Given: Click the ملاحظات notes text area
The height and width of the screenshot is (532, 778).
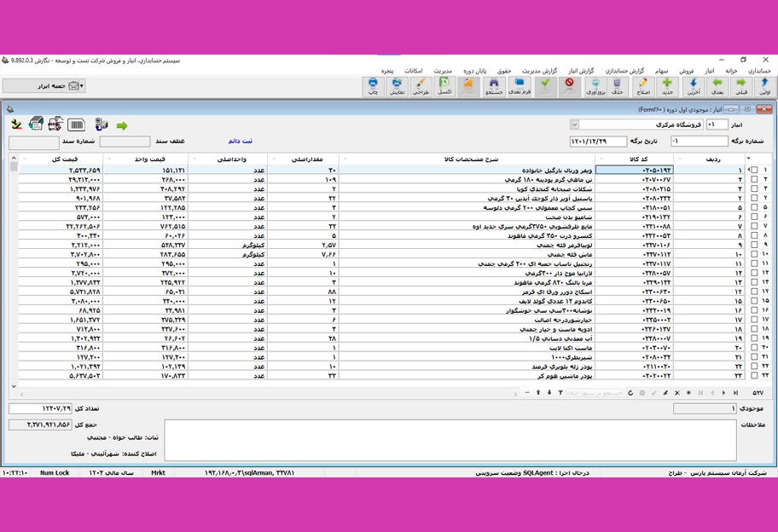Looking at the screenshot, I should (450, 440).
